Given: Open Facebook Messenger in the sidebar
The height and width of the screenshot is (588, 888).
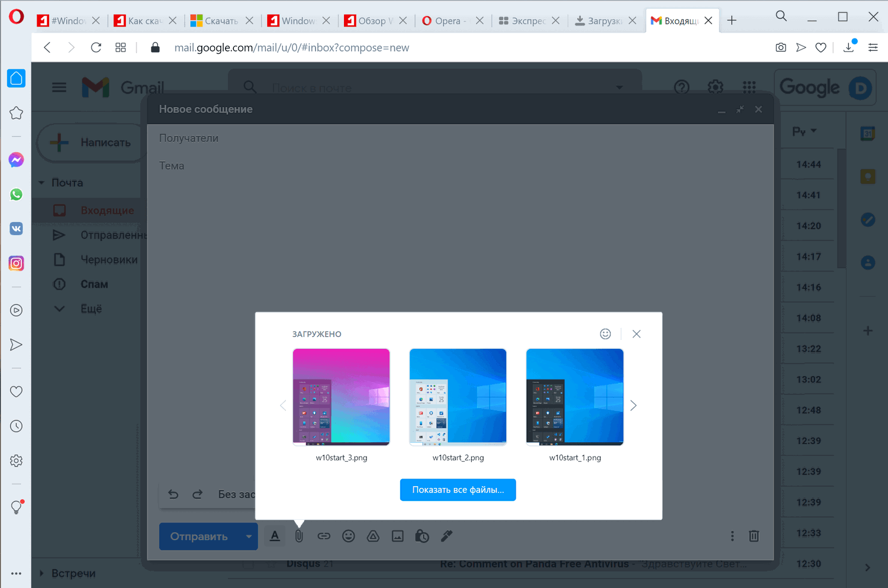Looking at the screenshot, I should (16, 160).
